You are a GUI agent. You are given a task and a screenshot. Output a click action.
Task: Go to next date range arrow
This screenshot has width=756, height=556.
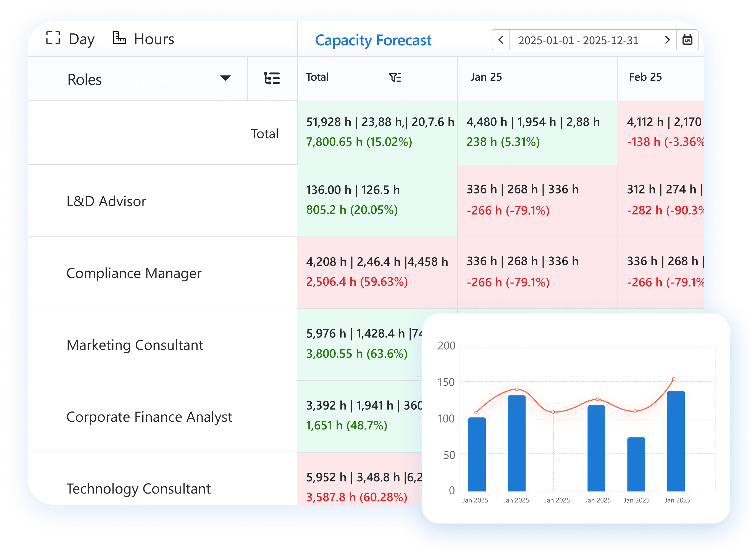tap(668, 40)
